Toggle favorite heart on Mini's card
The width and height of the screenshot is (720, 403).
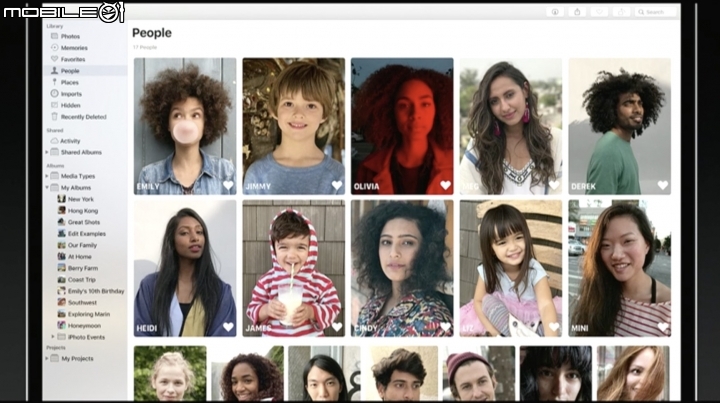click(x=663, y=327)
